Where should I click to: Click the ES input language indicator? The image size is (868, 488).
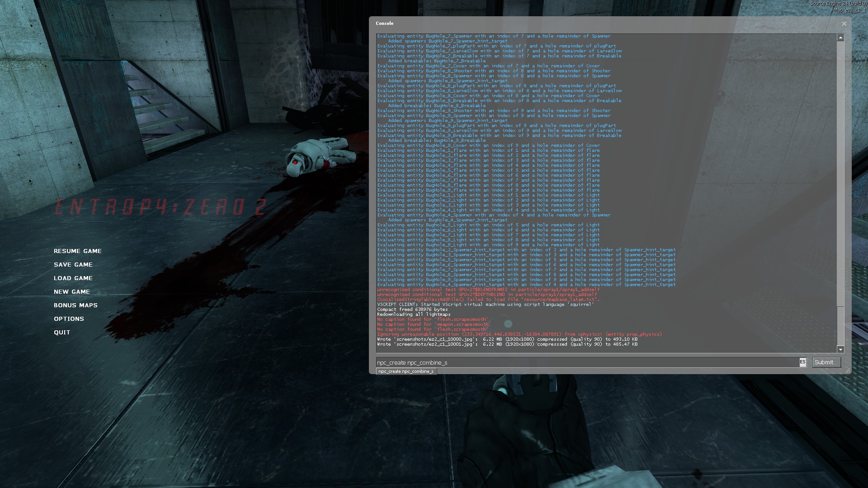point(802,362)
